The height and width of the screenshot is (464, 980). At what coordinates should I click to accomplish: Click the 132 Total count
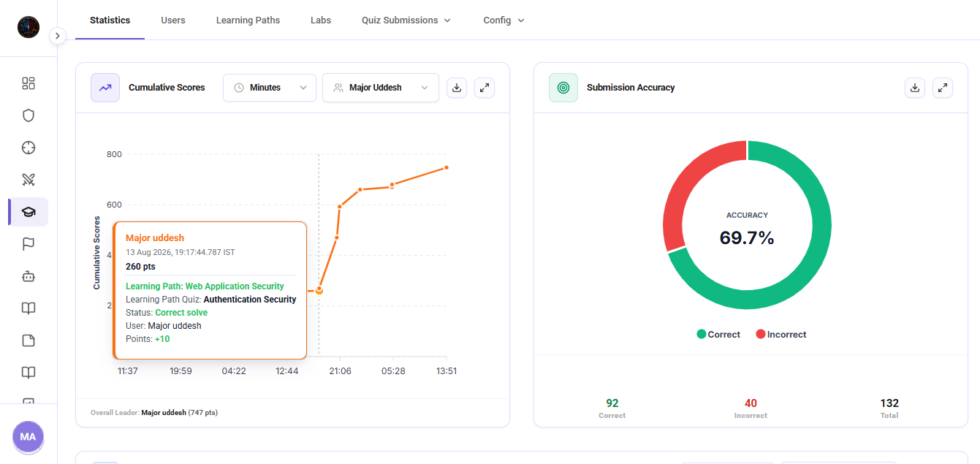[889, 403]
